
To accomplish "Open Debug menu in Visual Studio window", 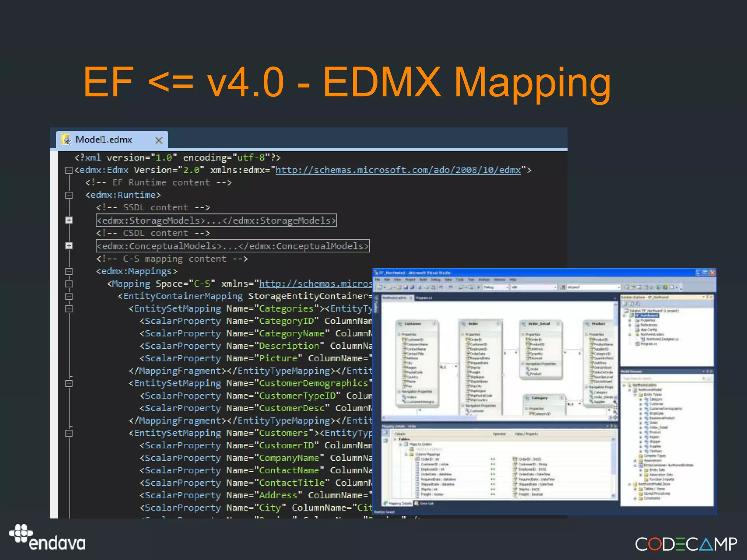I will point(436,280).
